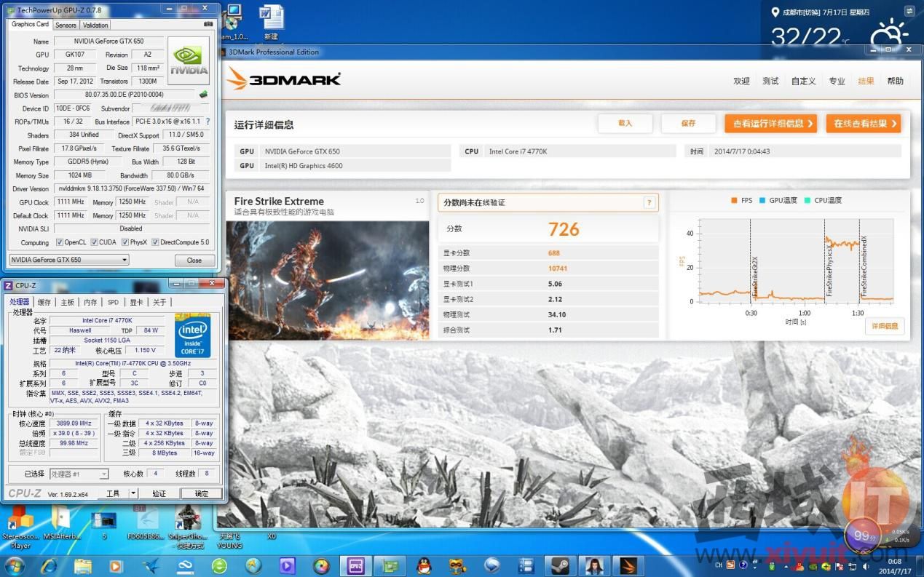Click the GPU-Z screenshot camera icon
This screenshot has width=924, height=577.
(x=209, y=24)
